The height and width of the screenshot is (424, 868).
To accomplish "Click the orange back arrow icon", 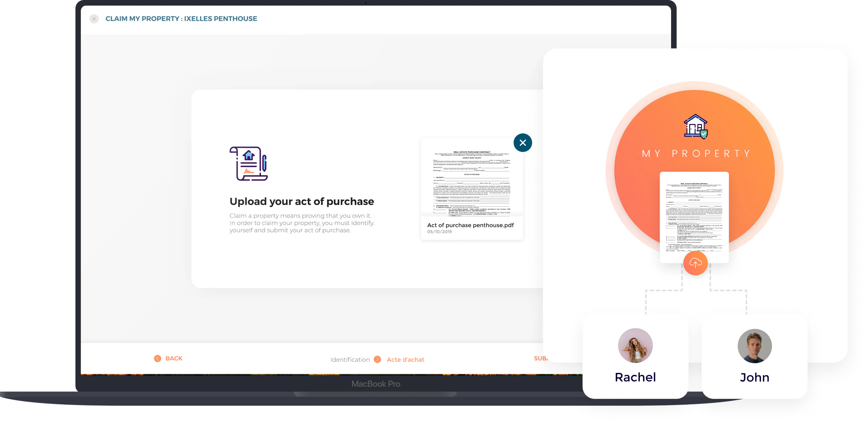I will click(157, 359).
